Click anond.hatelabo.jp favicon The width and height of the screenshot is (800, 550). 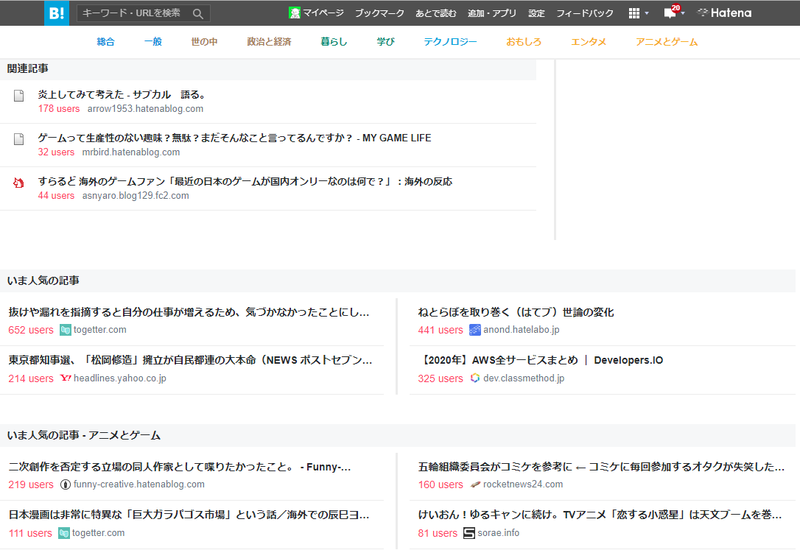point(475,330)
